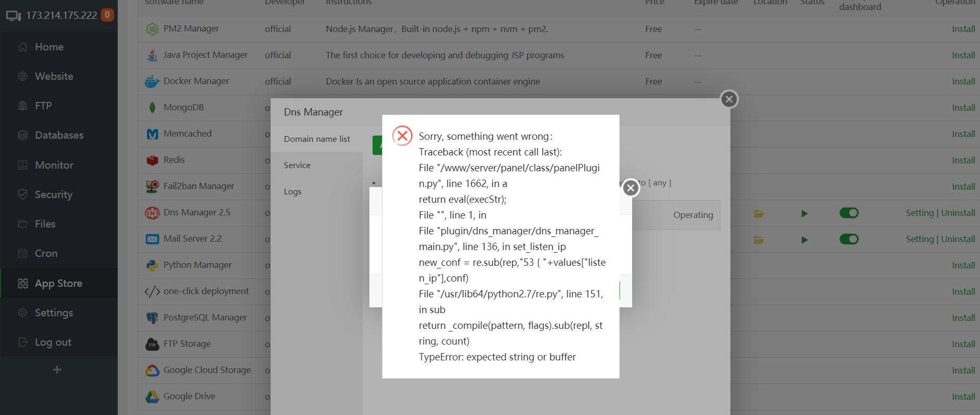Viewport: 980px width, 415px height.
Task: Install PM2 Manager
Action: (963, 29)
